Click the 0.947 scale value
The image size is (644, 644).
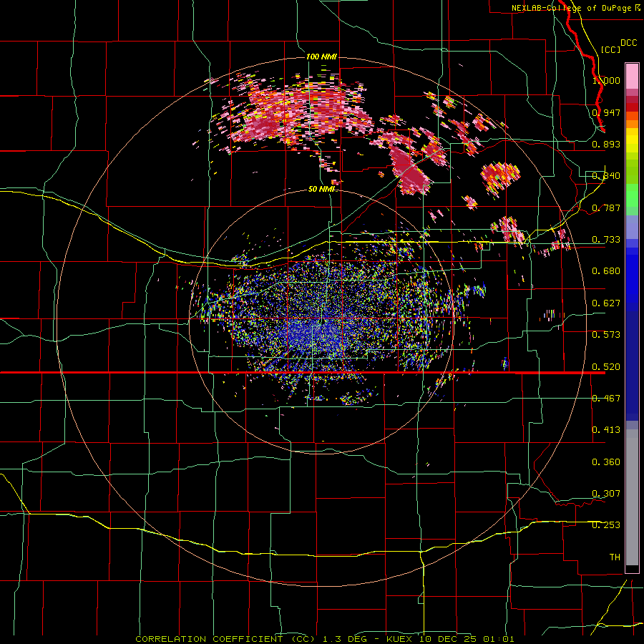(x=606, y=112)
